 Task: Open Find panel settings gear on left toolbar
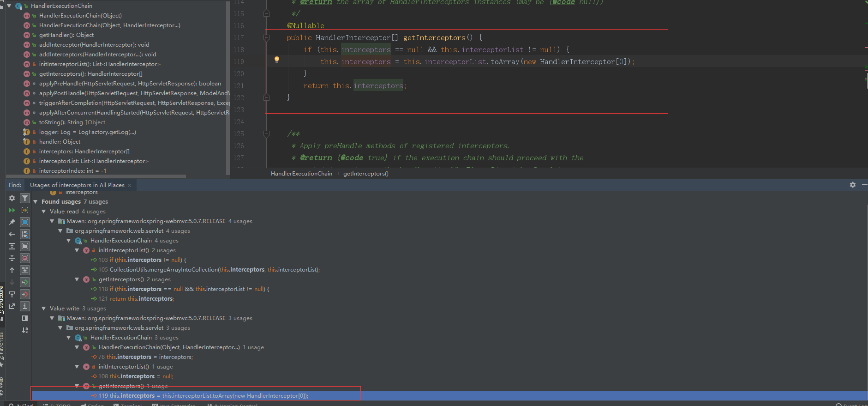[12, 198]
